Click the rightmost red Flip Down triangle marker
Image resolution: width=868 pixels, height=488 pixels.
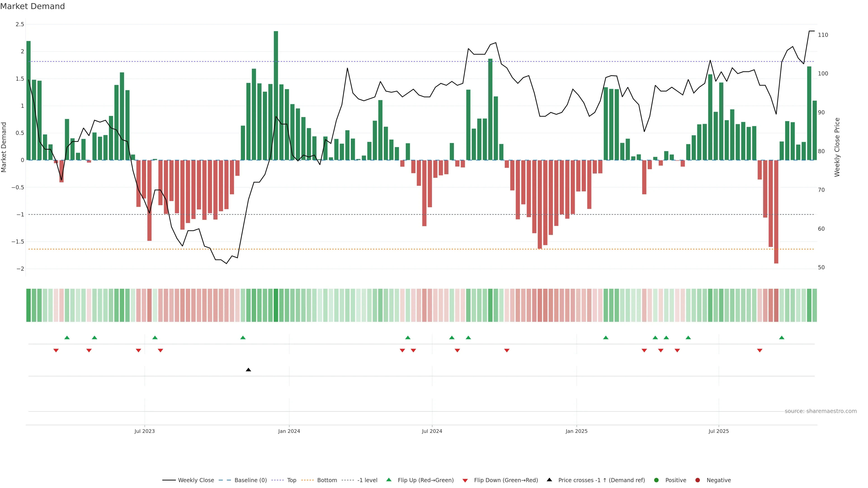coord(760,351)
